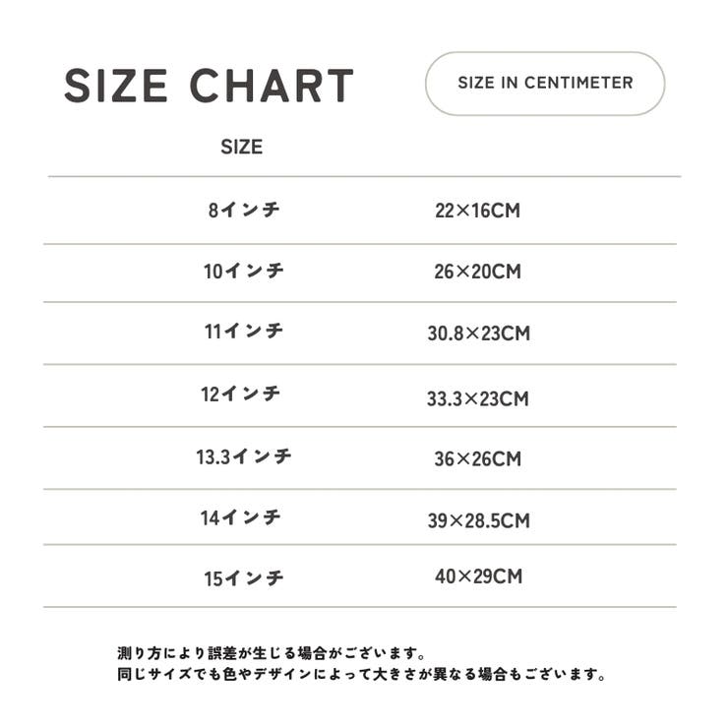Click the 33.3×23CM dimension value
This screenshot has width=728, height=728.
(x=478, y=398)
